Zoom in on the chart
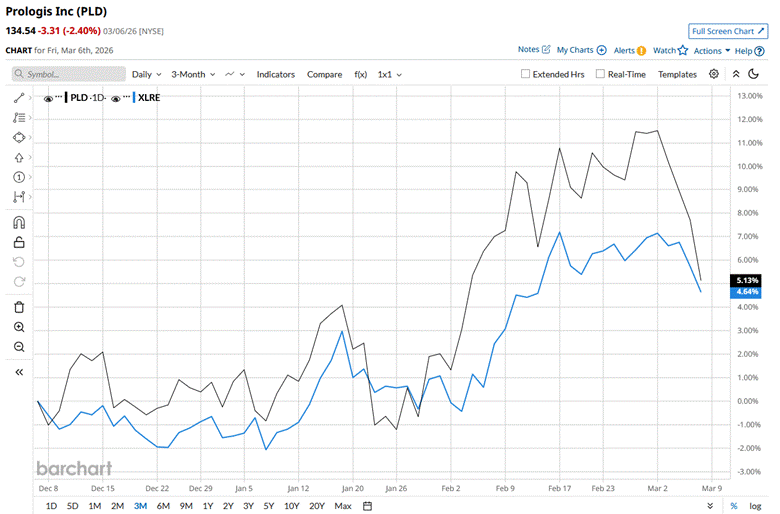 pyautogui.click(x=19, y=327)
